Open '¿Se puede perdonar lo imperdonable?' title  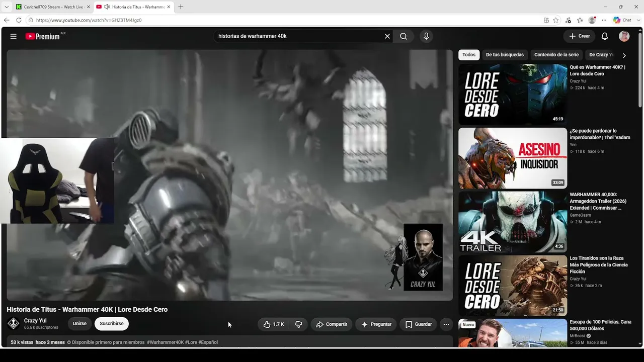click(x=600, y=134)
